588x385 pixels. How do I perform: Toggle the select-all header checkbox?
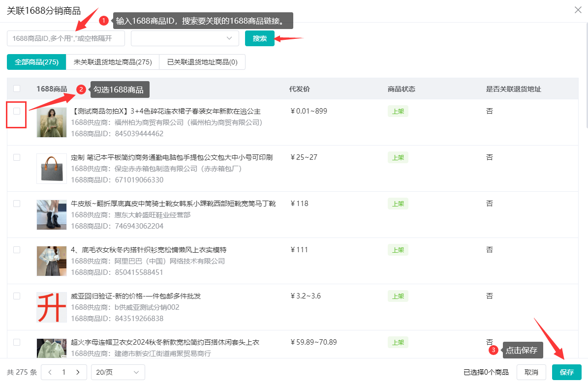[x=17, y=89]
